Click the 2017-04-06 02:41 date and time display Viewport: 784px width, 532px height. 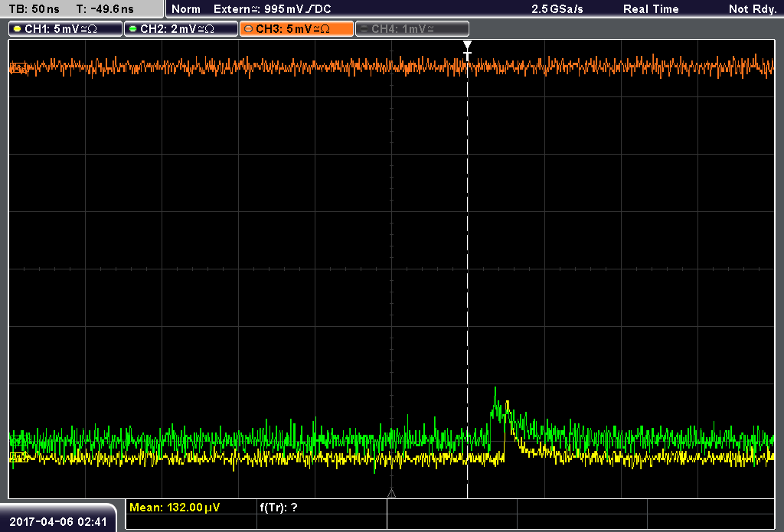point(58,522)
